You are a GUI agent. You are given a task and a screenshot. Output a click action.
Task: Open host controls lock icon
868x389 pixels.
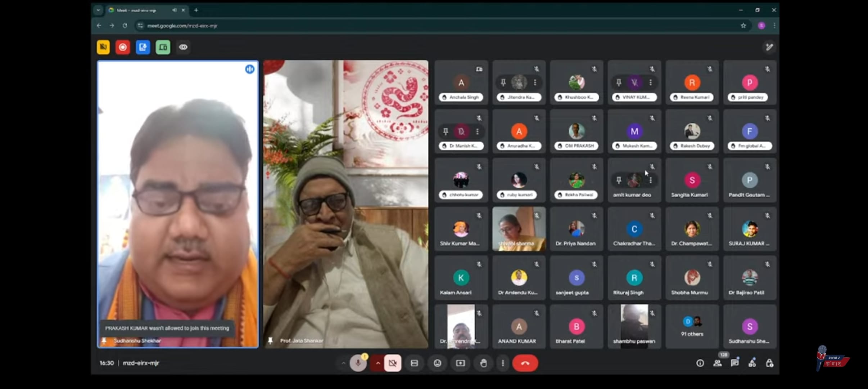(769, 363)
